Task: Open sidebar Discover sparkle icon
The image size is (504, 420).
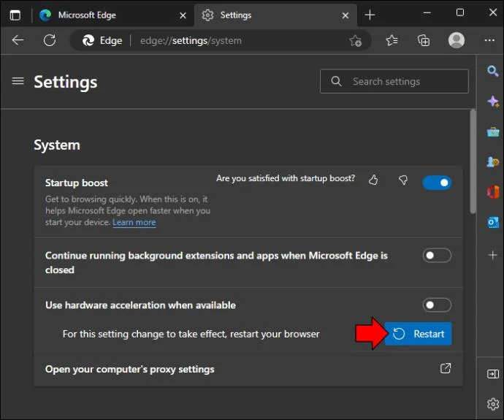Action: pos(493,102)
